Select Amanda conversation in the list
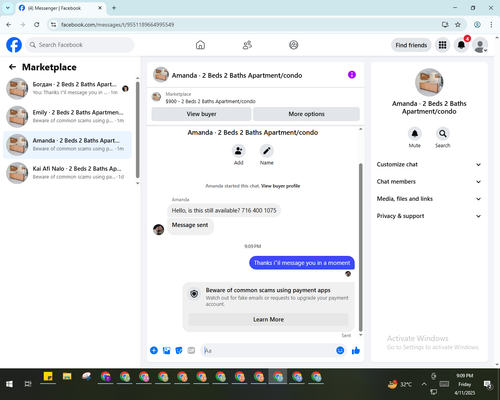Screen dimensions: 500x400 click(67, 145)
